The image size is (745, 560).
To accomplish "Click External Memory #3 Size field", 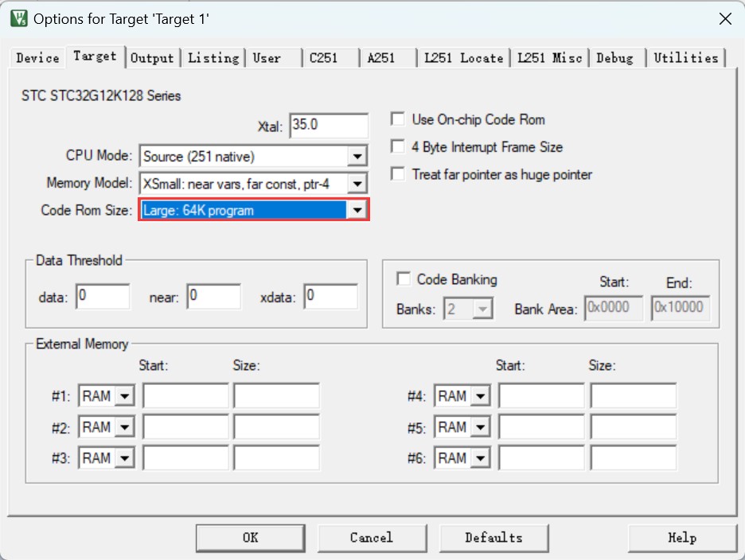I will pyautogui.click(x=276, y=458).
